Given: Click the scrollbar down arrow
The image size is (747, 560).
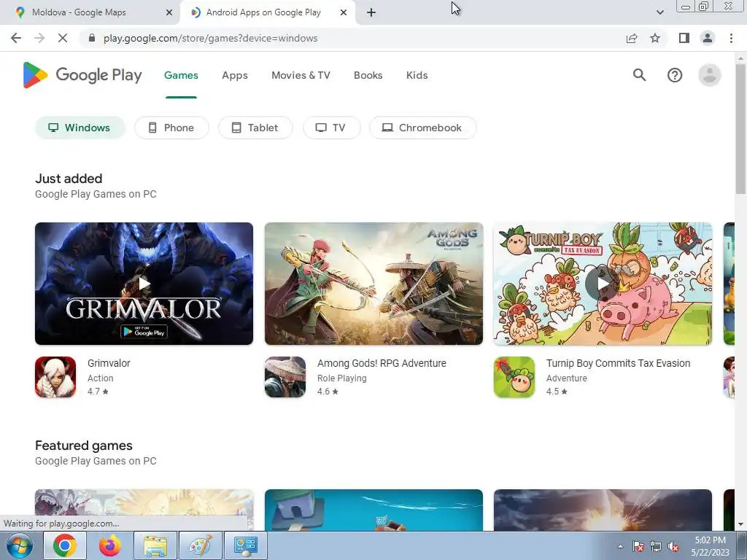Looking at the screenshot, I should [x=740, y=524].
